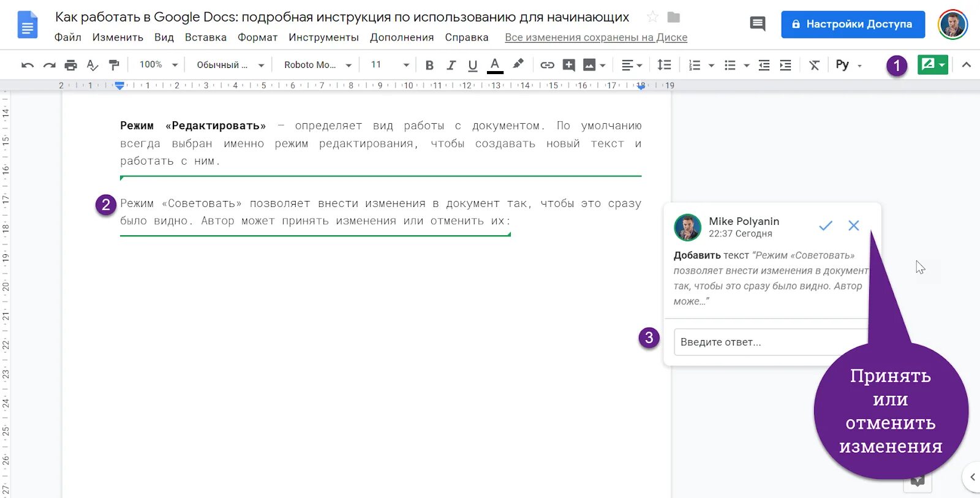Clear text formatting

[x=814, y=65]
